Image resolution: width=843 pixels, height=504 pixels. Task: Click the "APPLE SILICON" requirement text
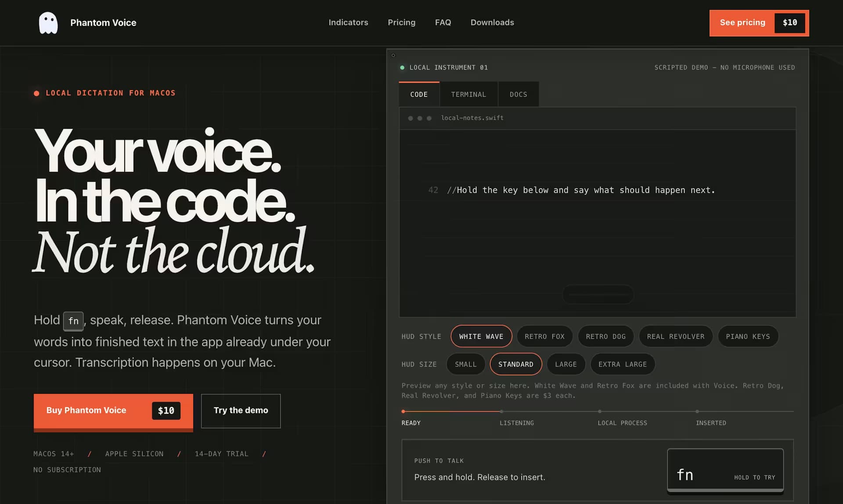[134, 454]
